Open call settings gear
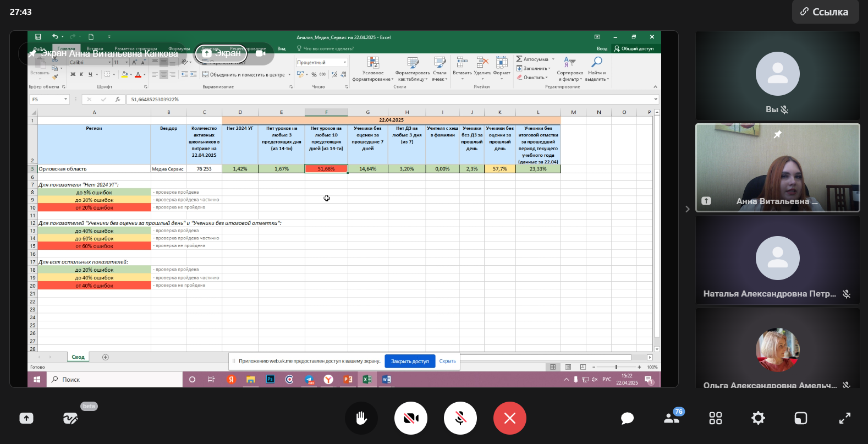Screen dimensions: 868x444 click(x=758, y=418)
